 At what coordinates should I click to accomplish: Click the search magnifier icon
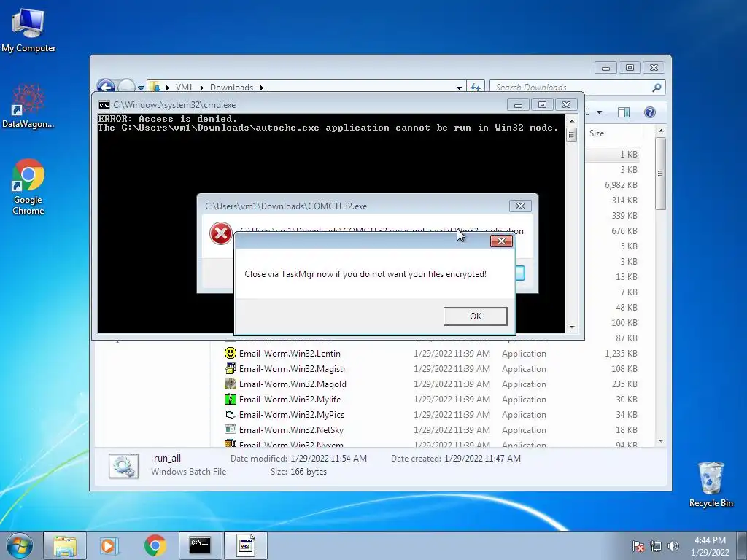(x=657, y=87)
